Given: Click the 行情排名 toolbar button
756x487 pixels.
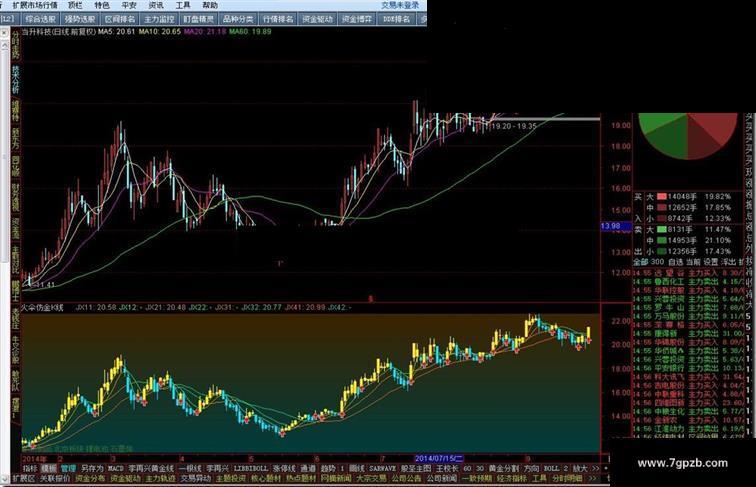Looking at the screenshot, I should point(278,19).
